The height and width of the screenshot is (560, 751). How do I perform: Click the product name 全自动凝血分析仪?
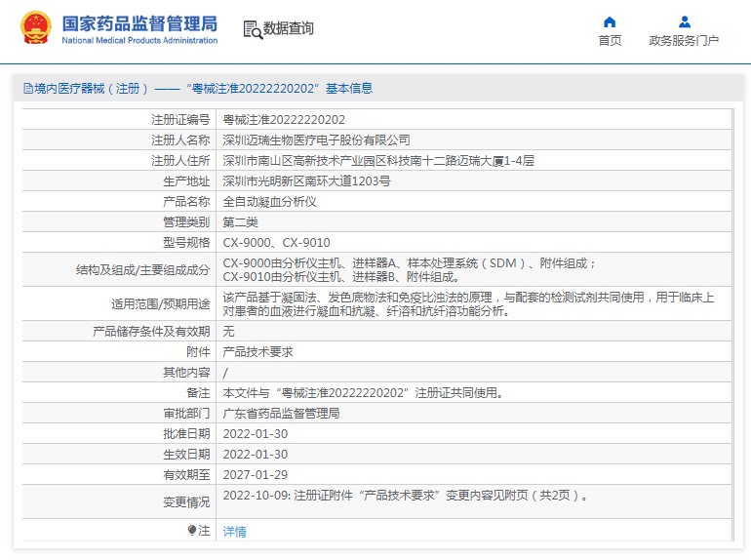pos(270,201)
